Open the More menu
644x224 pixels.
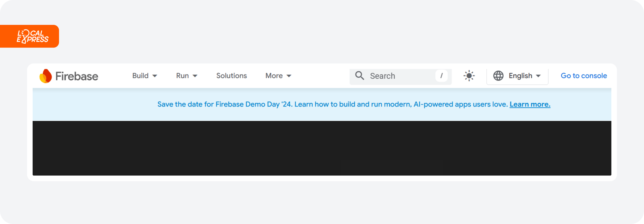click(278, 76)
